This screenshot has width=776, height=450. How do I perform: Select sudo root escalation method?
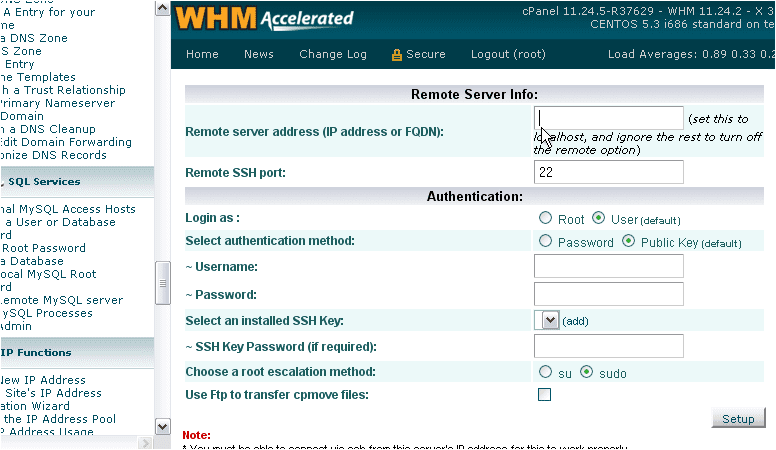pos(587,372)
